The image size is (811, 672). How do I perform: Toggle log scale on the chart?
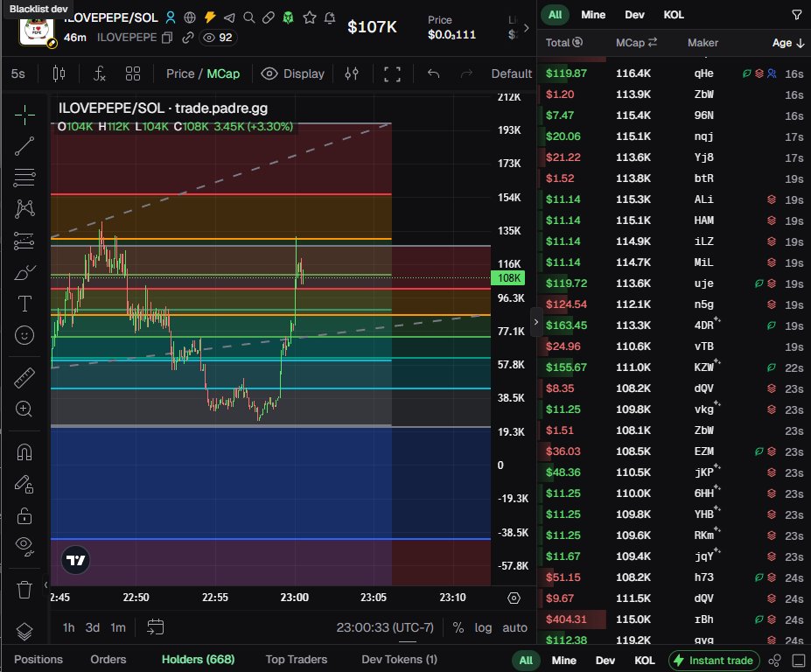483,627
